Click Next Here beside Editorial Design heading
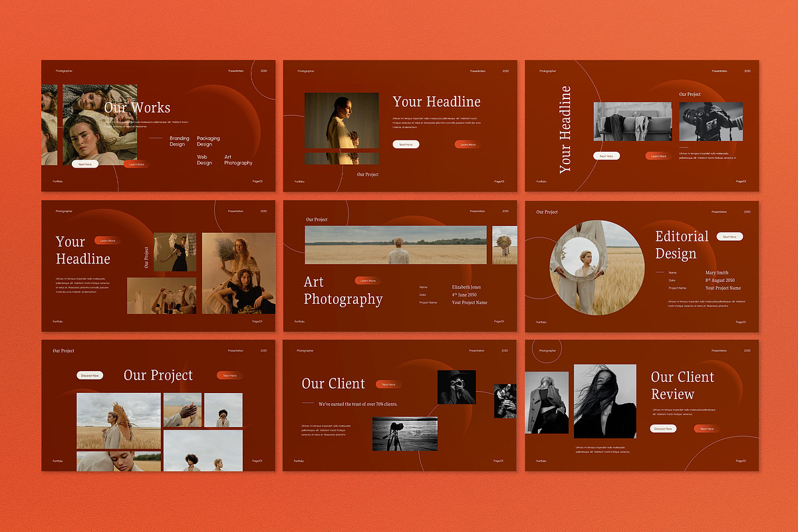 coord(730,236)
